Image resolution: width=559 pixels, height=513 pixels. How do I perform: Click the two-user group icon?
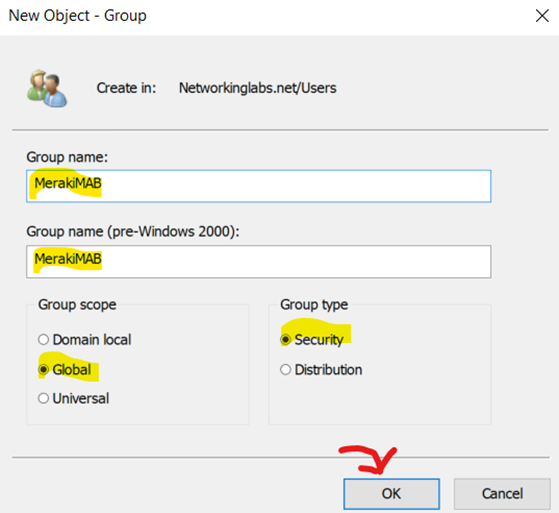(47, 88)
